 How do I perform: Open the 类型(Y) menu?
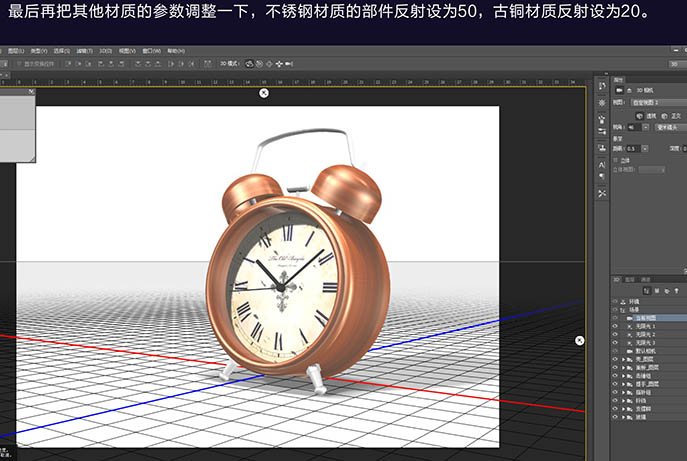pos(39,51)
